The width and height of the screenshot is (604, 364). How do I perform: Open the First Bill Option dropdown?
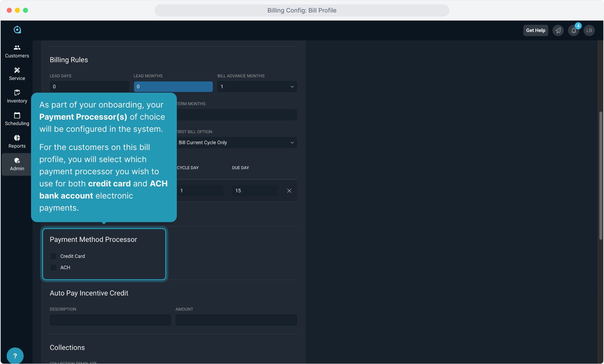tap(236, 143)
